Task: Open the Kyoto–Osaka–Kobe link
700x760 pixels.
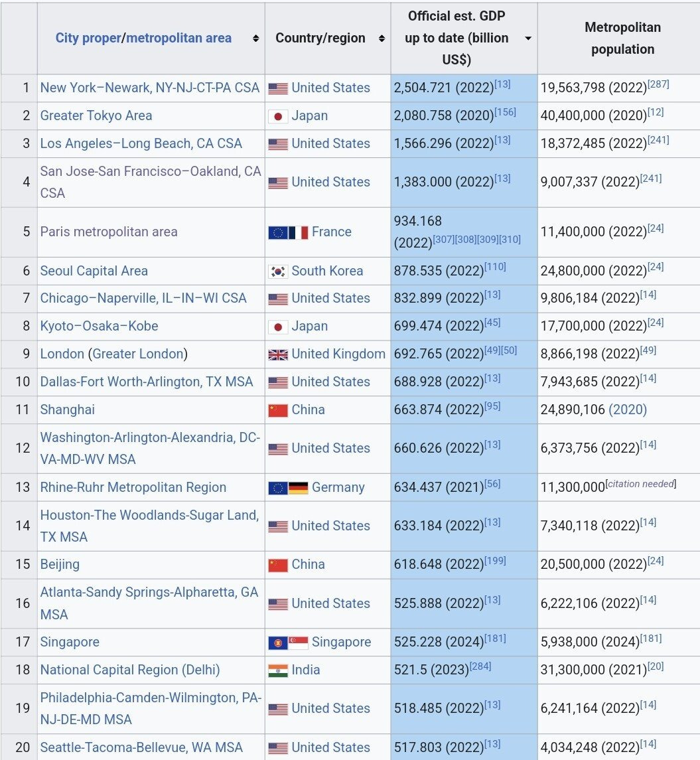Action: (99, 326)
